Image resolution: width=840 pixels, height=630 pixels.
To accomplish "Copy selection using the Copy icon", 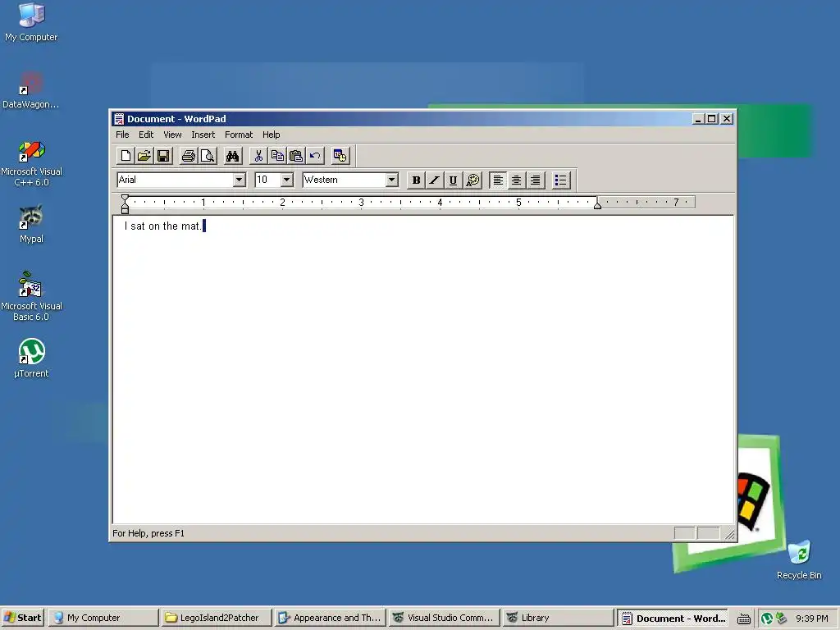I will [277, 156].
